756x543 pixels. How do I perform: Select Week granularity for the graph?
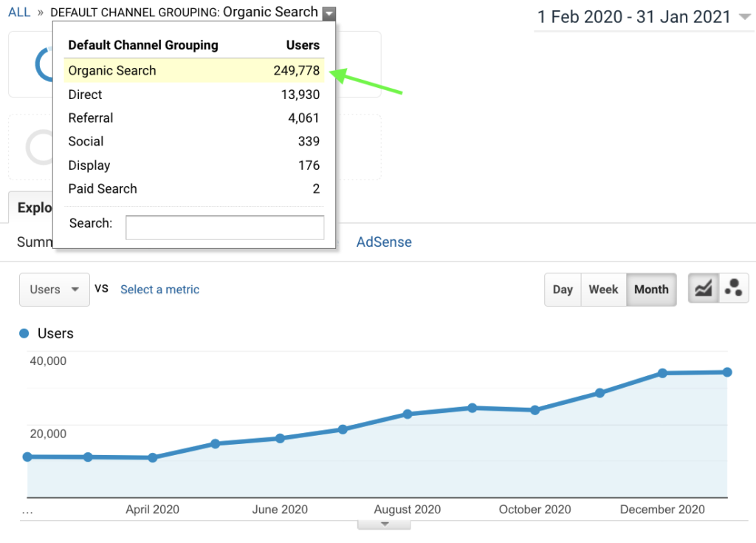pyautogui.click(x=603, y=290)
